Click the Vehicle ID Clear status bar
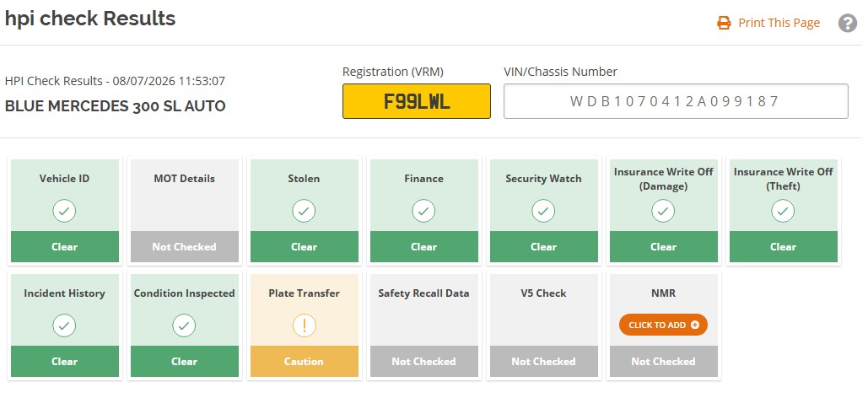Viewport: 868px width, 398px height. (x=64, y=247)
